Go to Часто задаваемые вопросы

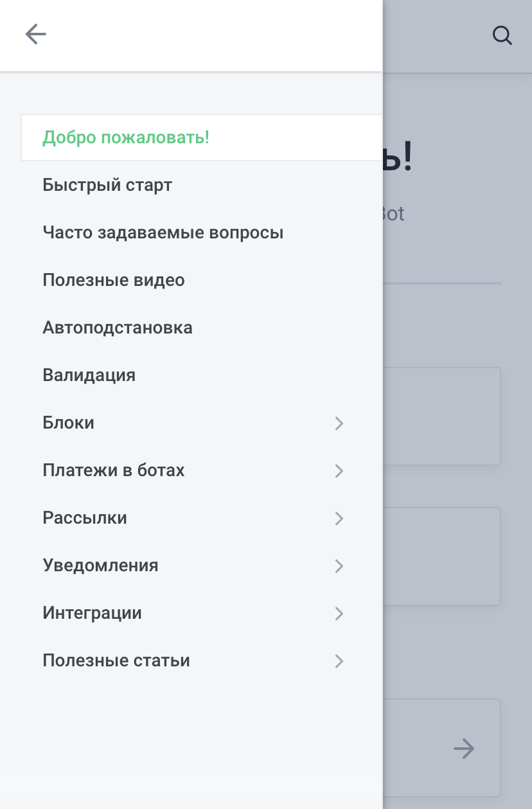click(163, 233)
